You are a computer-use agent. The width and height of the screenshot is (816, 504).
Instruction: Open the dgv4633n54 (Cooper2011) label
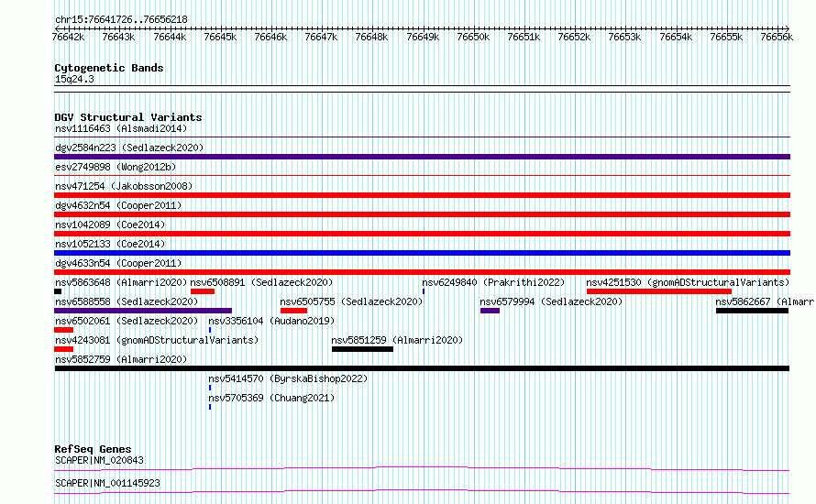point(118,263)
